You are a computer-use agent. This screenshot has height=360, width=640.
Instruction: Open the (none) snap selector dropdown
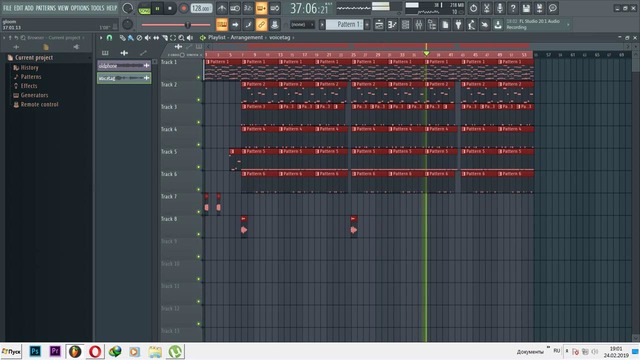[x=302, y=25]
